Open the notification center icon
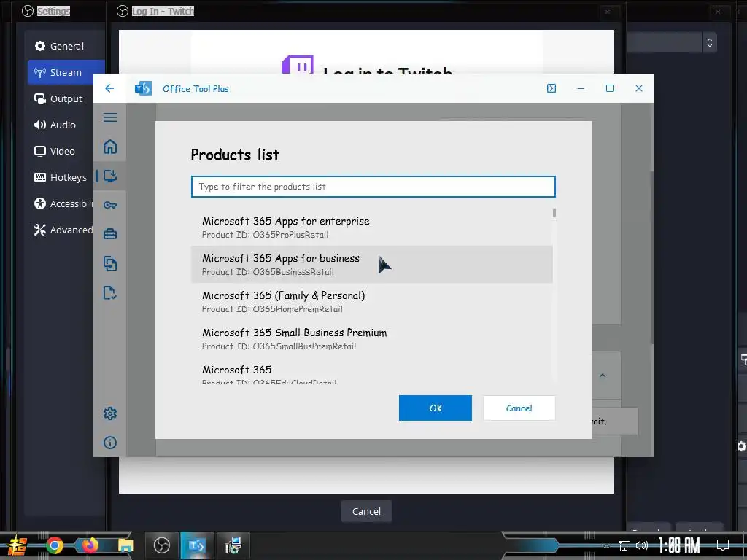747x560 pixels. (x=723, y=545)
